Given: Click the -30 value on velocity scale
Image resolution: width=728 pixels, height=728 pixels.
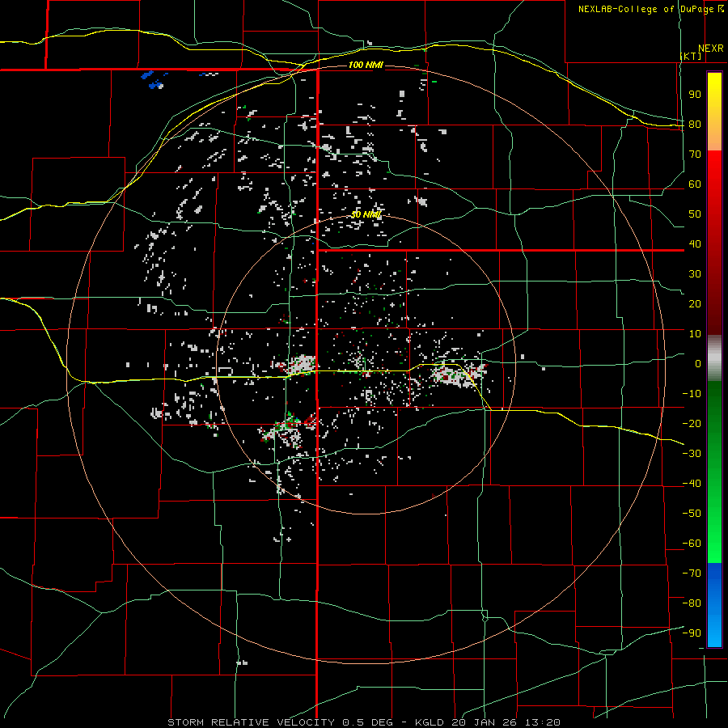Looking at the screenshot, I should coord(692,454).
